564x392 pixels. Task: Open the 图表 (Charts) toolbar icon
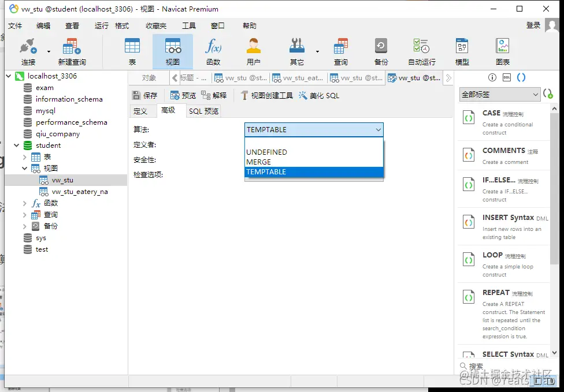tap(503, 52)
